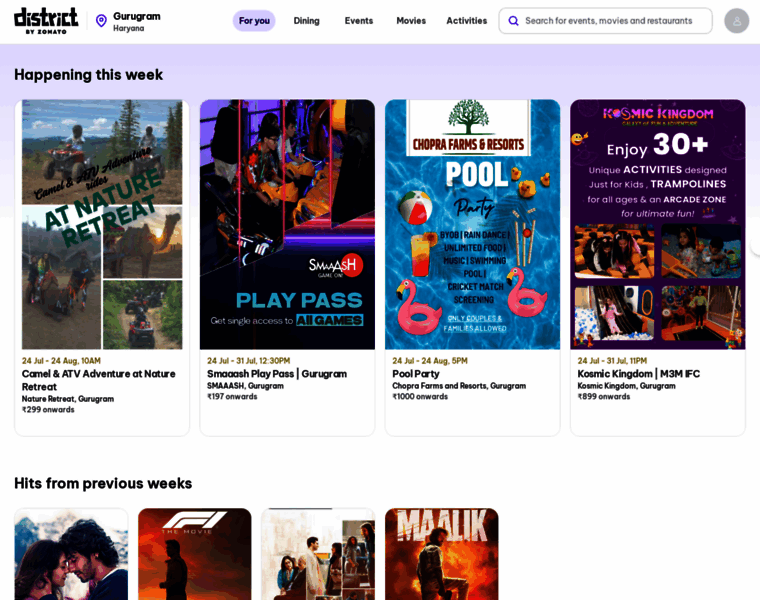Viewport: 760px width, 600px height.
Task: Open the F1 The Movie poster
Action: (195, 554)
